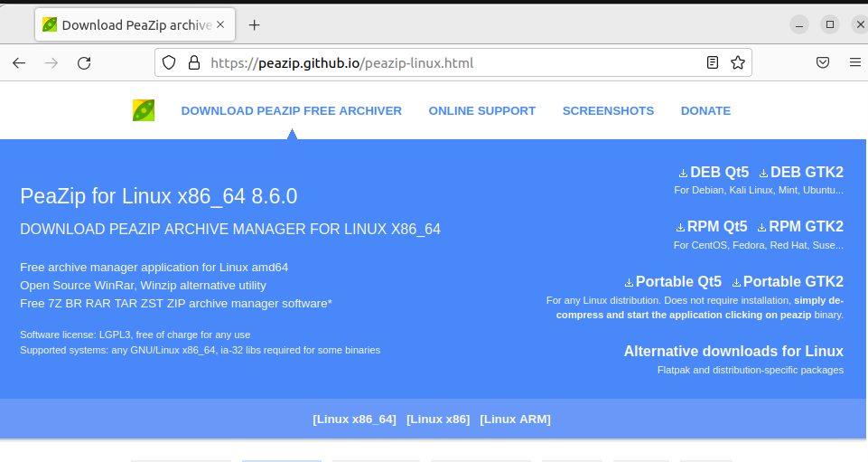Bookmark this page with the star icon
Viewport: 868px width, 462px height.
pyautogui.click(x=737, y=62)
